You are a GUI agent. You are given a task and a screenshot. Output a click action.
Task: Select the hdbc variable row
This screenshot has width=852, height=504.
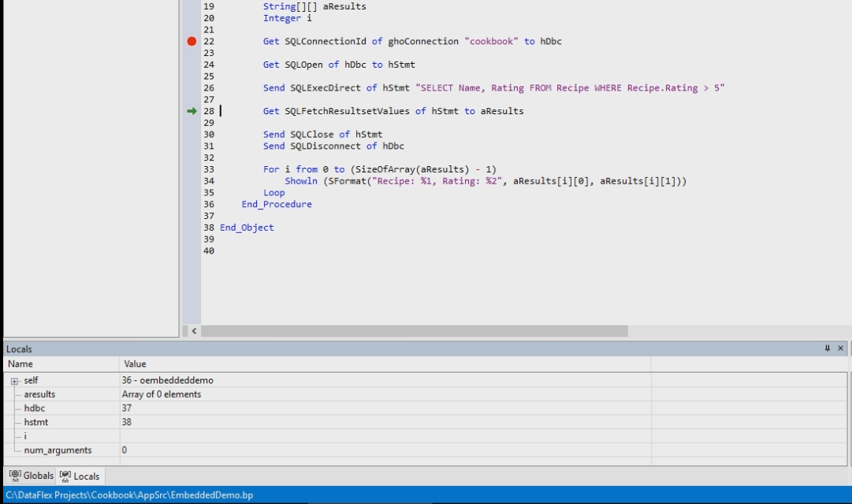pyautogui.click(x=35, y=408)
